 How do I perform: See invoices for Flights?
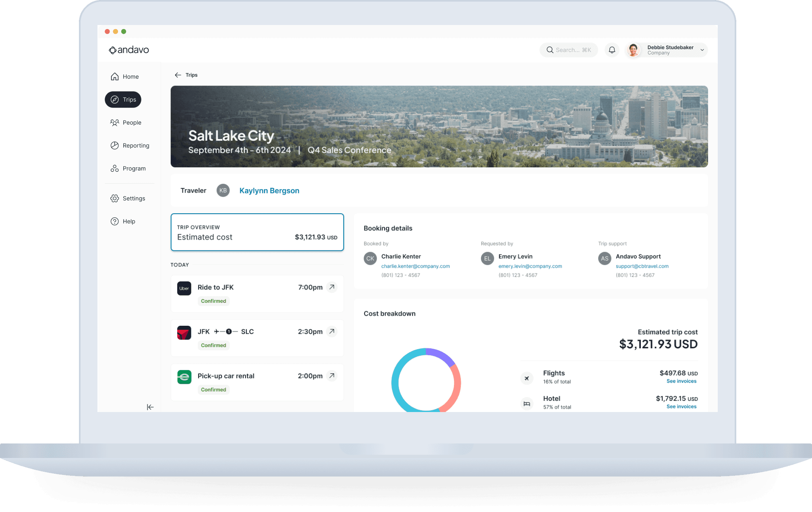681,381
